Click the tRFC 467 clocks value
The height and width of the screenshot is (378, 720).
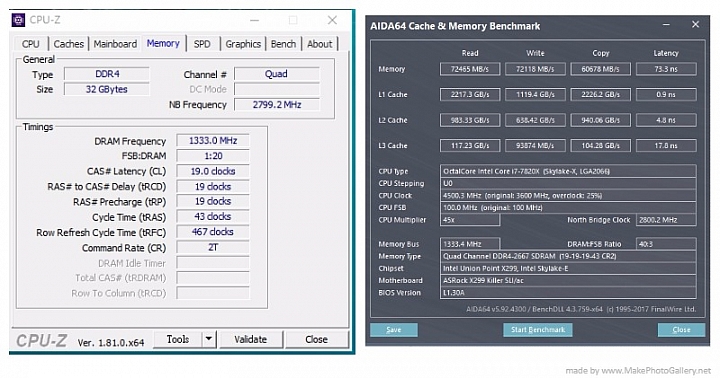point(213,232)
